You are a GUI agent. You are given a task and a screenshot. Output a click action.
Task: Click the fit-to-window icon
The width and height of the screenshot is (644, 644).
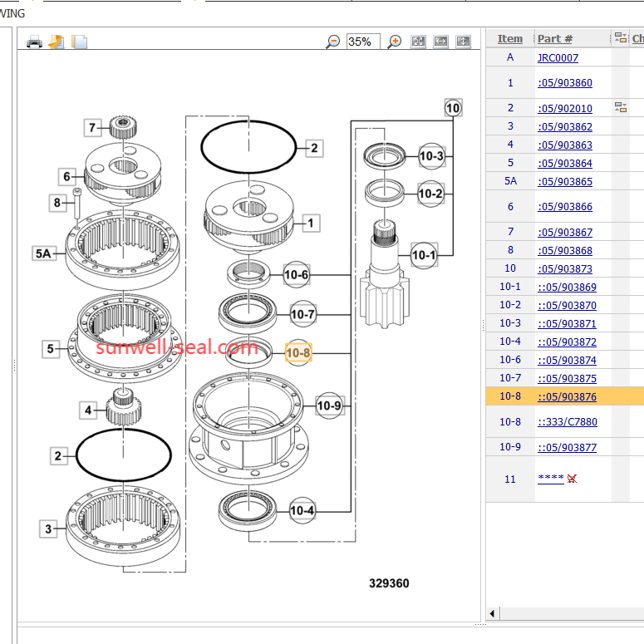tap(418, 42)
